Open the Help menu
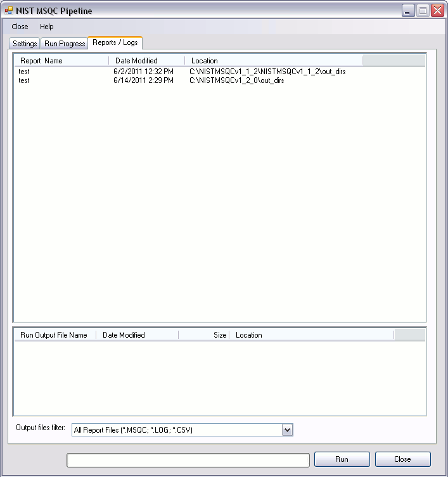This screenshot has height=477, width=448. [47, 27]
